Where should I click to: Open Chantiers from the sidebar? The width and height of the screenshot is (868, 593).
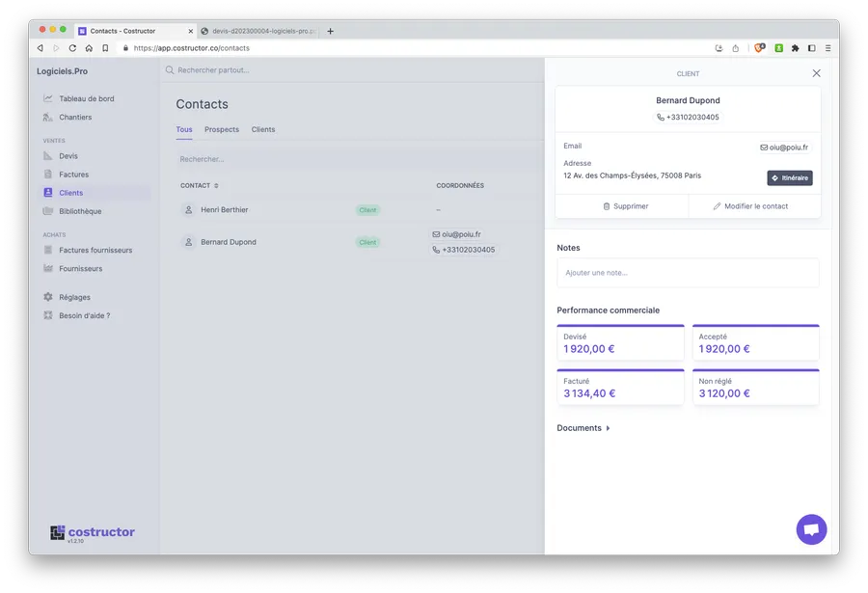pyautogui.click(x=75, y=117)
